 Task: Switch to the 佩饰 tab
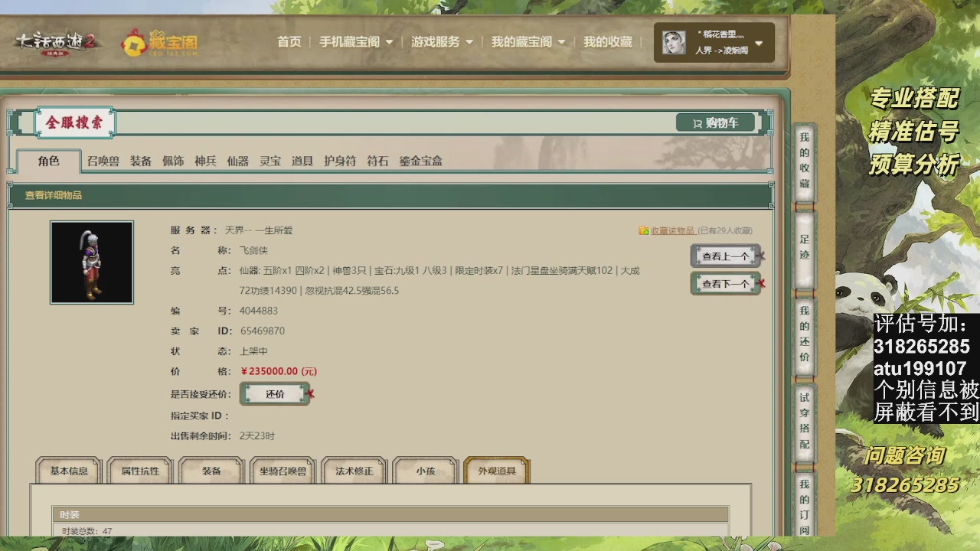(x=173, y=161)
